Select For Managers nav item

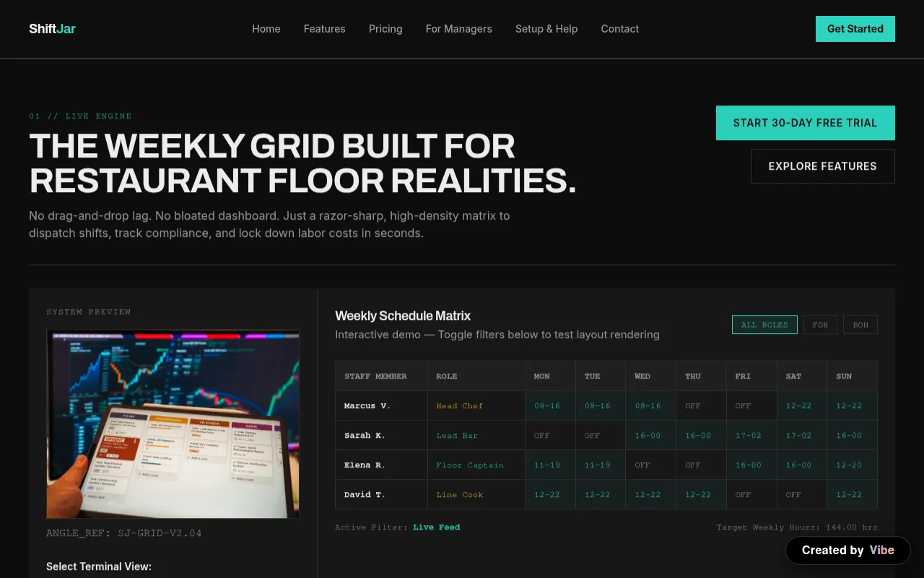click(458, 29)
